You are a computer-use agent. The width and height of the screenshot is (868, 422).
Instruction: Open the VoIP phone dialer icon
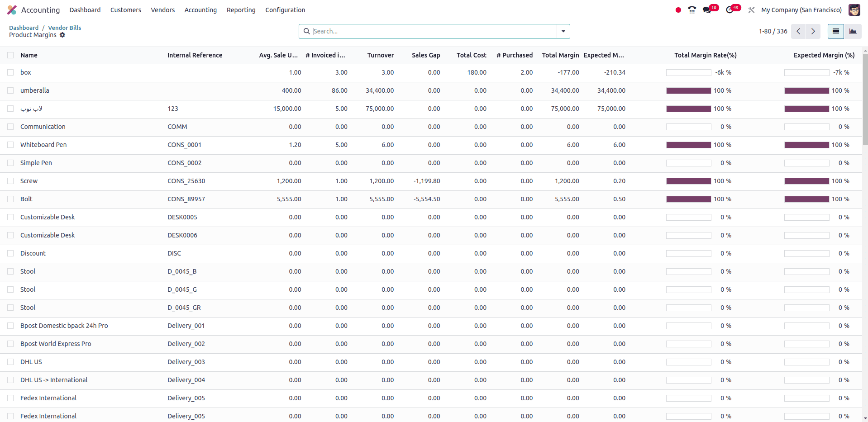(x=692, y=10)
